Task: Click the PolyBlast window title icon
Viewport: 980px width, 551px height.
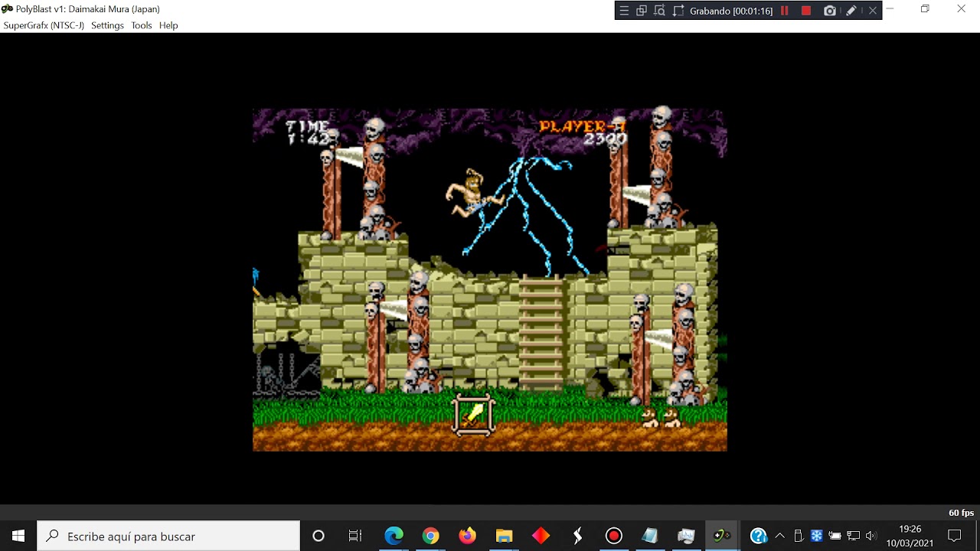Action: tap(8, 9)
